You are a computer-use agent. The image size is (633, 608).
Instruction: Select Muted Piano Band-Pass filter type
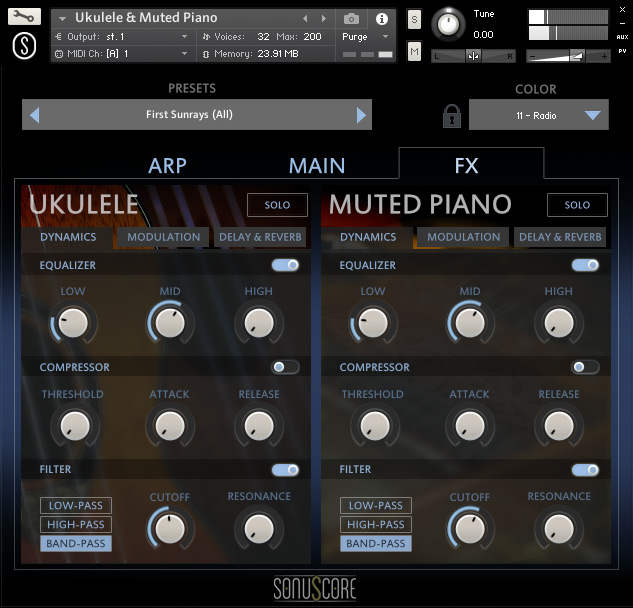pos(376,543)
